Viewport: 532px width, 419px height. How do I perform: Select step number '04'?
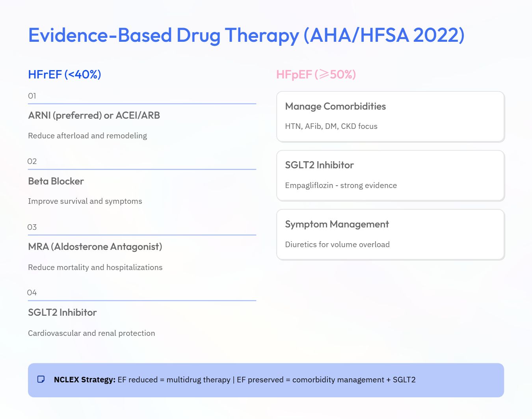[32, 292]
